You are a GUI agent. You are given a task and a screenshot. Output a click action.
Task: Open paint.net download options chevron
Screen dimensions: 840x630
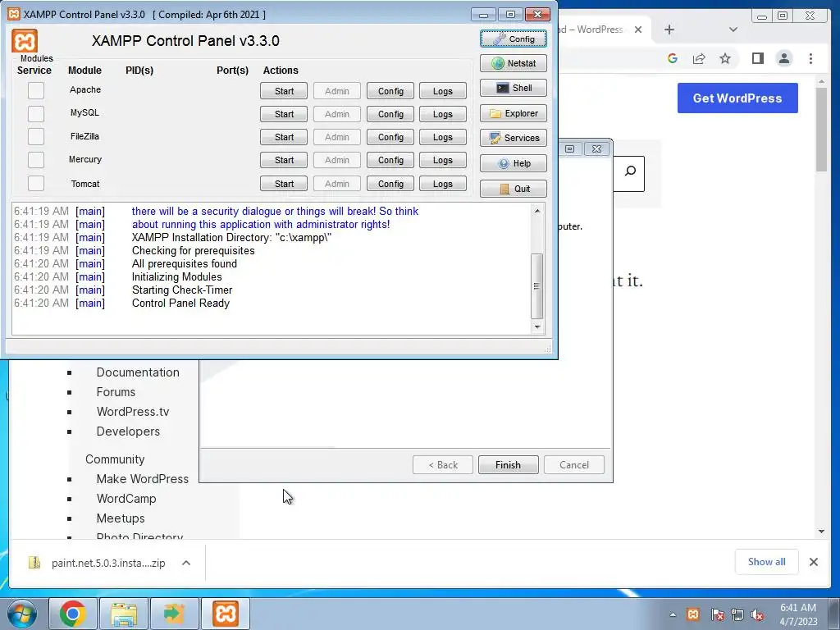pos(186,563)
